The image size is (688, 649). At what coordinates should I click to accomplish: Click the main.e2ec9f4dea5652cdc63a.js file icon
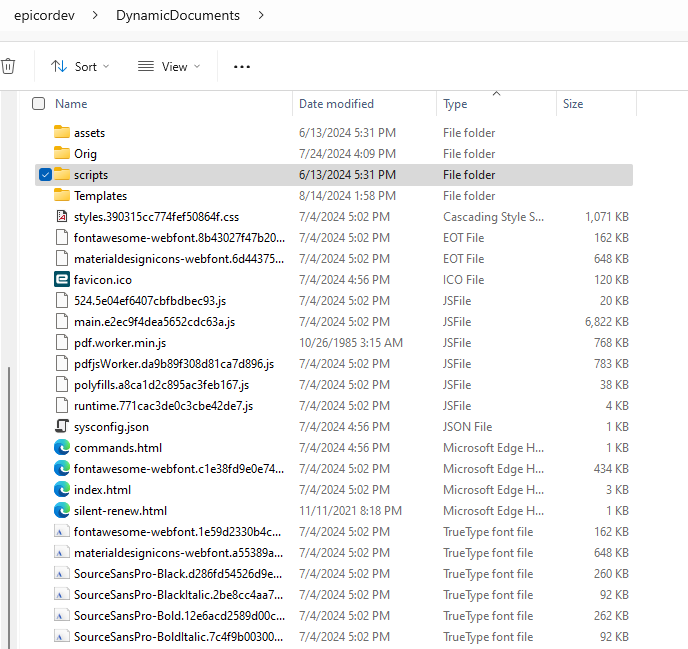(x=62, y=321)
